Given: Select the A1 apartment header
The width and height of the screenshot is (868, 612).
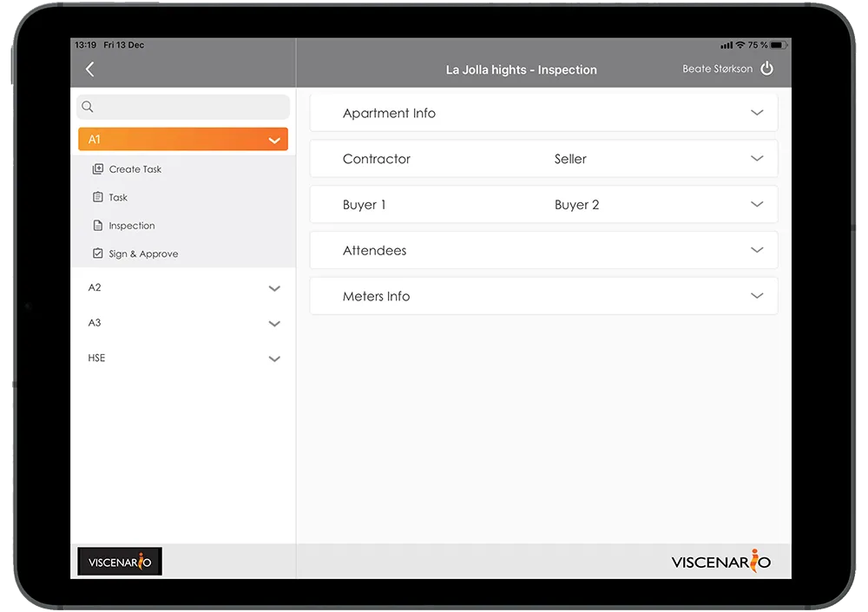Looking at the screenshot, I should tap(183, 139).
